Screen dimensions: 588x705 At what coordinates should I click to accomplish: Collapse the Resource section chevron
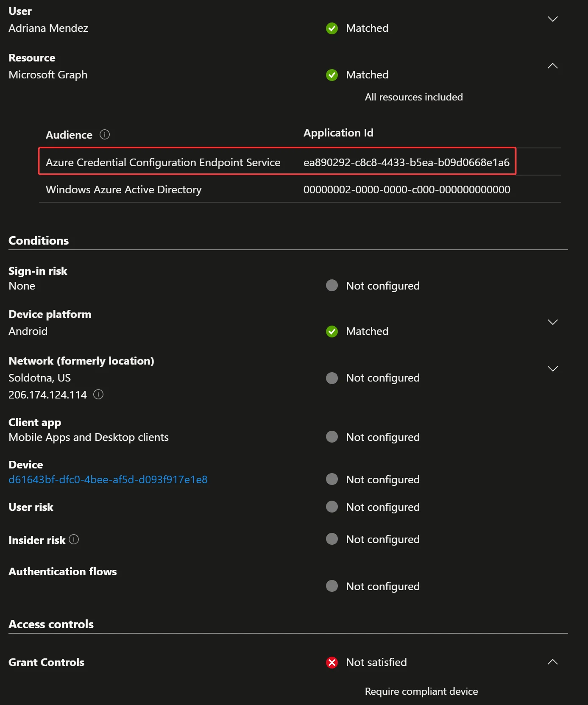click(552, 66)
